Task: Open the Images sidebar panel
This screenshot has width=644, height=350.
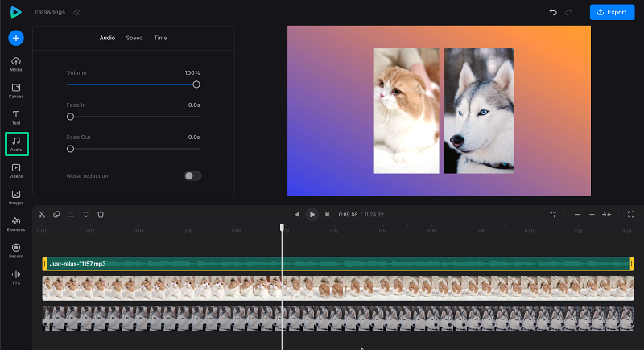Action: point(16,198)
